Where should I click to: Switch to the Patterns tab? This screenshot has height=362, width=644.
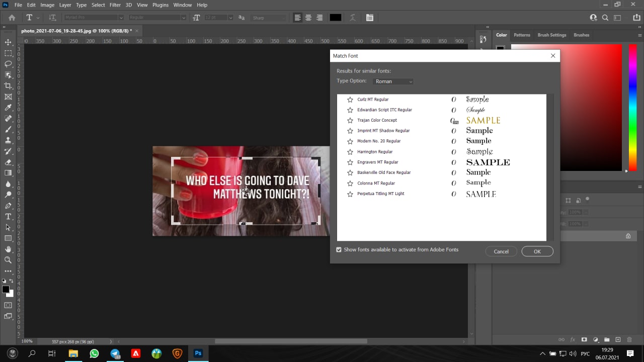pyautogui.click(x=522, y=35)
